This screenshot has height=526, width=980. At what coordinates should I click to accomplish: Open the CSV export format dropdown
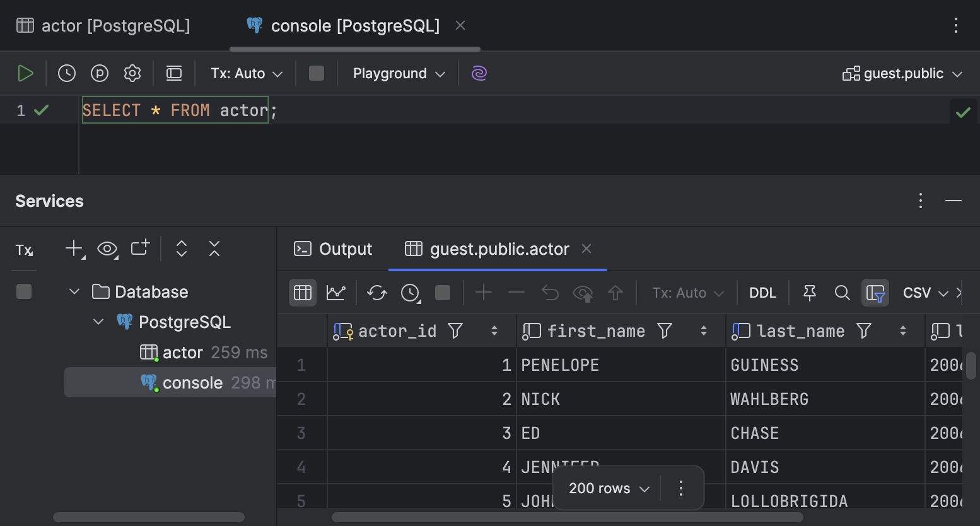925,292
